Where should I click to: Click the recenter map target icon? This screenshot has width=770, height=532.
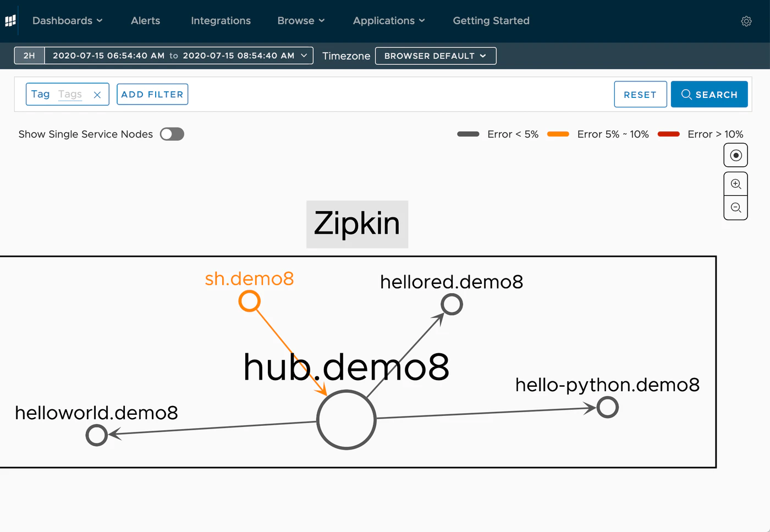pos(735,155)
